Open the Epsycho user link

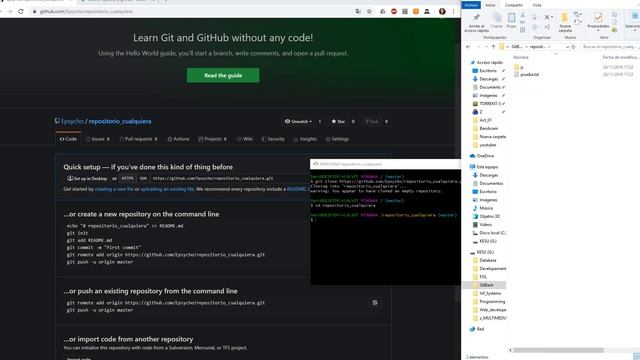click(72, 121)
